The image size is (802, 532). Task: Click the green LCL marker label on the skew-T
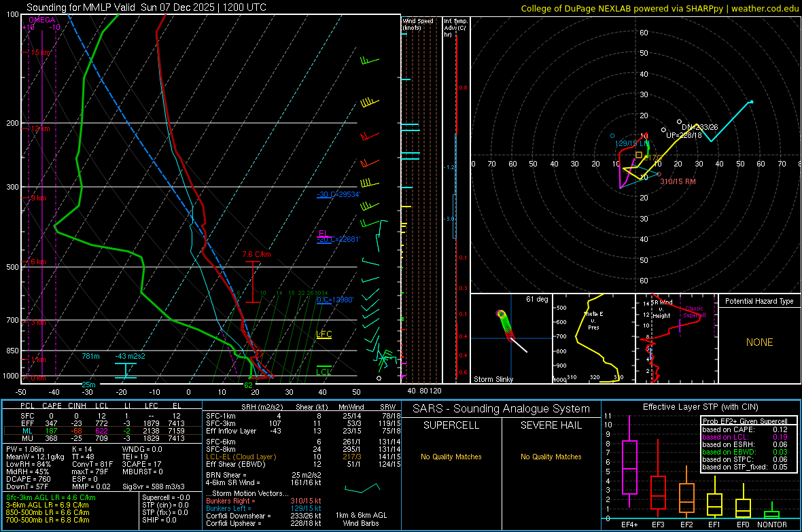click(x=324, y=372)
